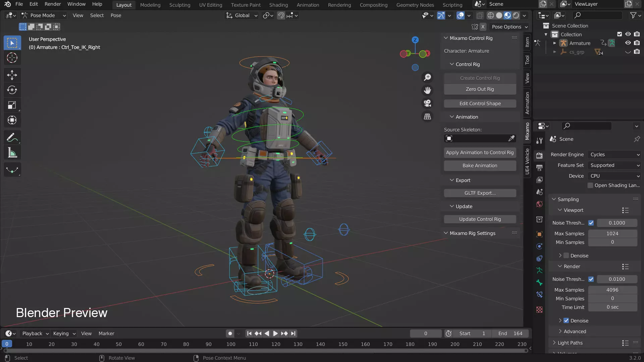Select the Annotate tool
Image resolution: width=644 pixels, height=362 pixels.
point(12,137)
